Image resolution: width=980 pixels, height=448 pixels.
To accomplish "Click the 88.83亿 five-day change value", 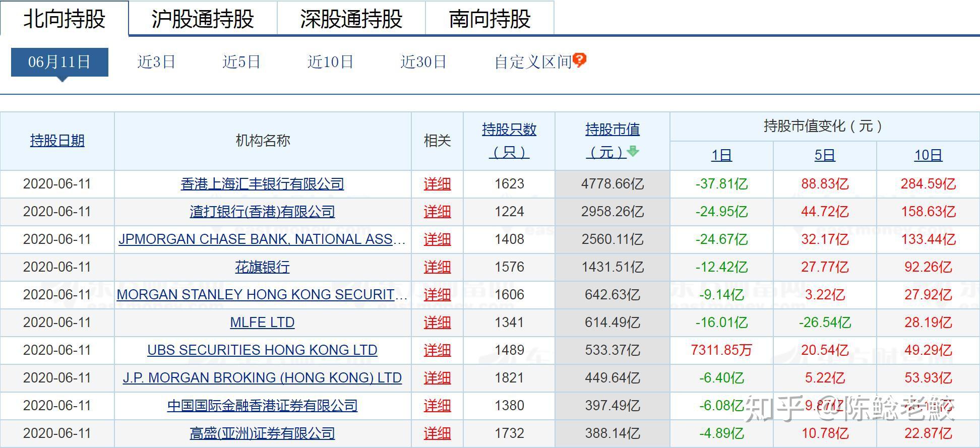I will point(825,184).
